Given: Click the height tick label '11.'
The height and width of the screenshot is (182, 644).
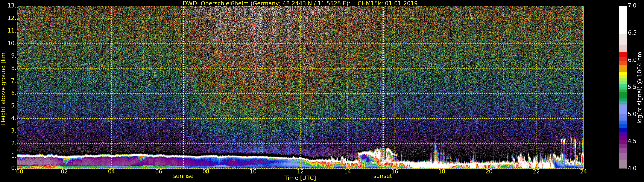Looking at the screenshot, I should tap(12, 31).
